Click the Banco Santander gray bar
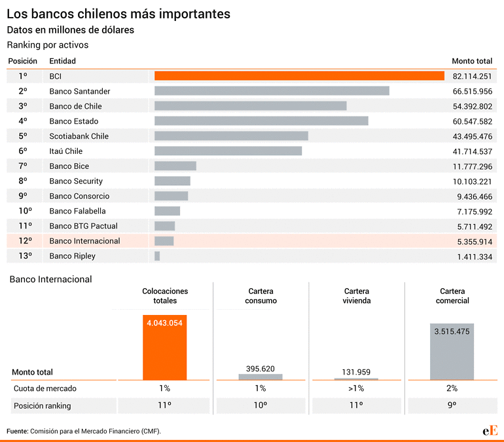504x442 pixels. tap(272, 91)
